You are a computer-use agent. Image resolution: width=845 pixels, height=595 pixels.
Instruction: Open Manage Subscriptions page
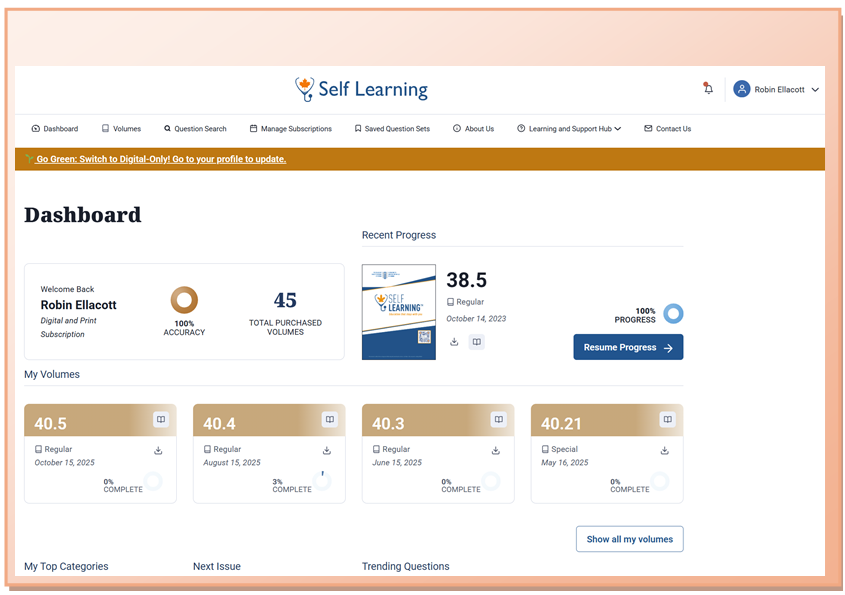tap(290, 129)
